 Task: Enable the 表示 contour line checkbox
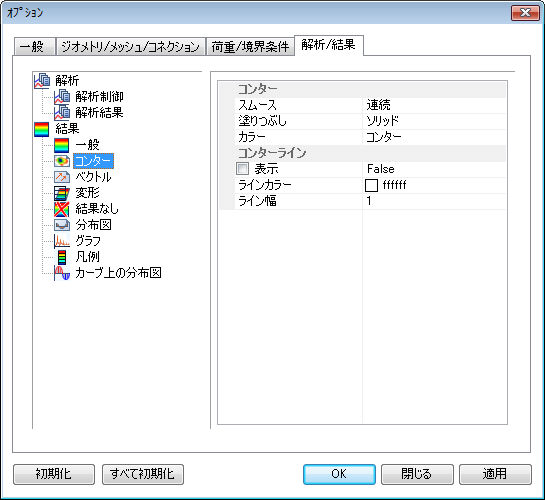click(242, 169)
